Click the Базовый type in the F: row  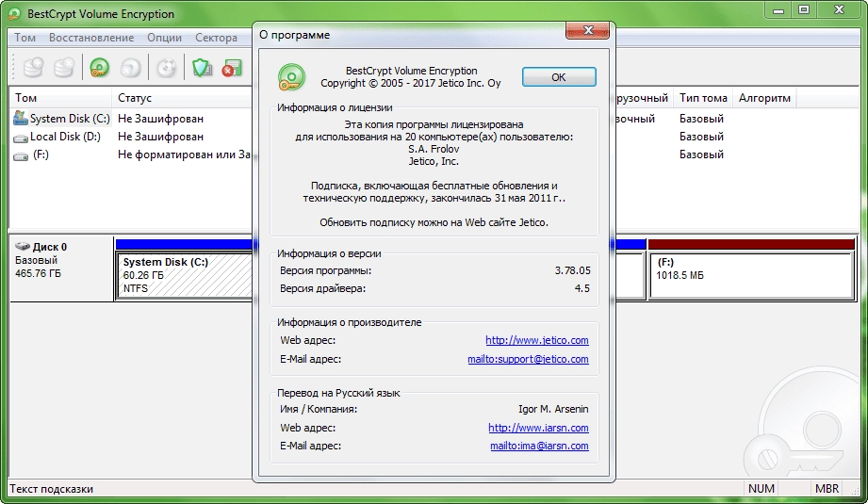[701, 154]
